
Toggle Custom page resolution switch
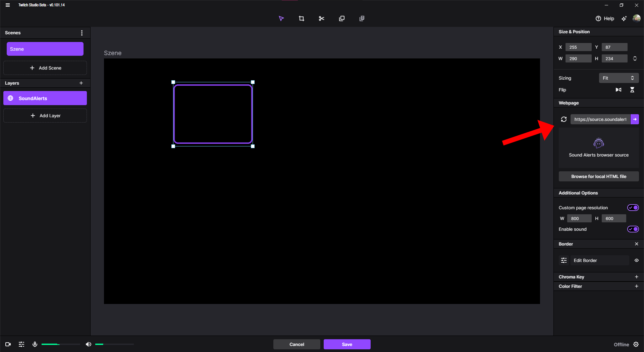tap(633, 208)
